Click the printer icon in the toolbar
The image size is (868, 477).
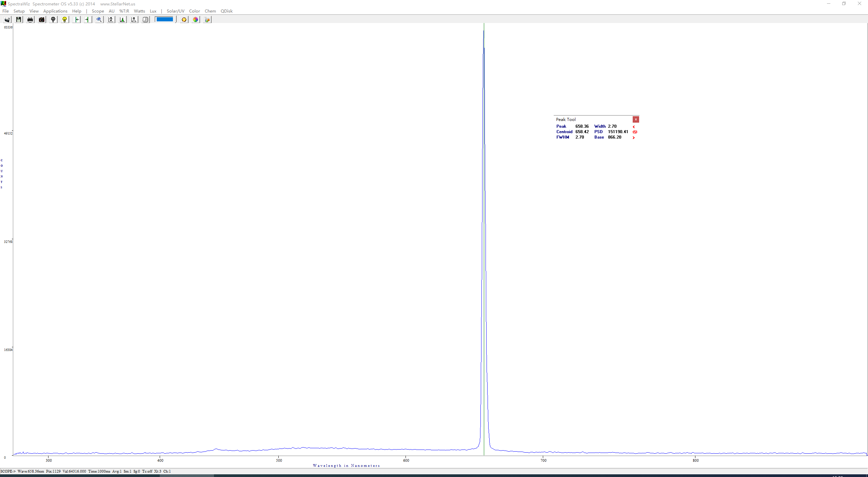(x=30, y=20)
